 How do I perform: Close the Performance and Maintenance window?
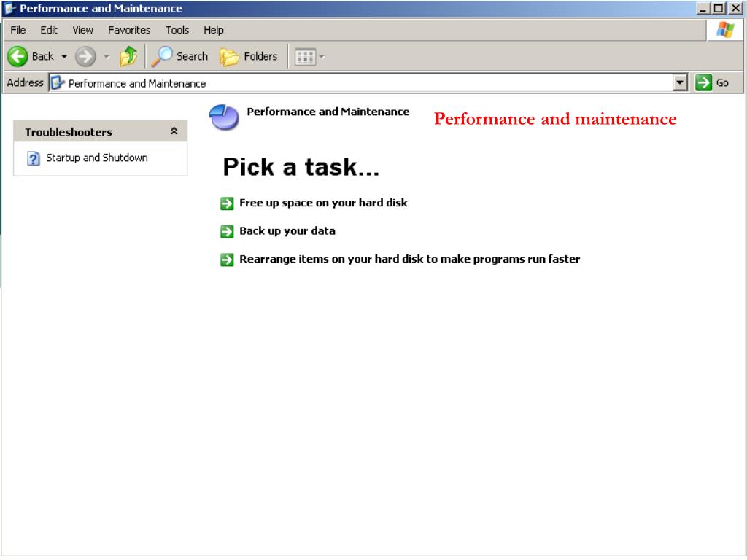coord(735,9)
